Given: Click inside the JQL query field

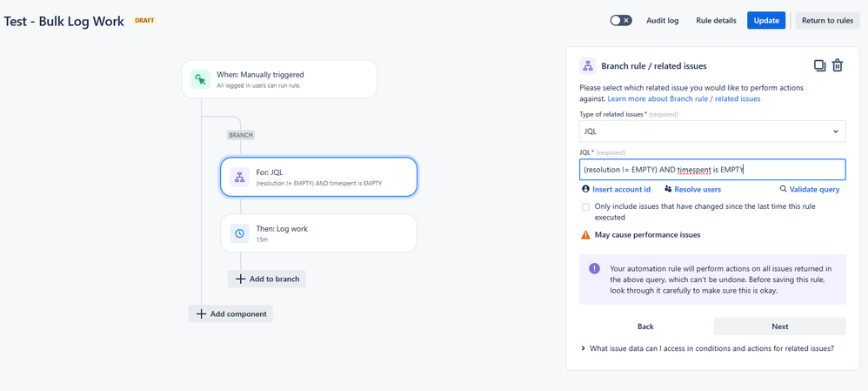Looking at the screenshot, I should (712, 170).
